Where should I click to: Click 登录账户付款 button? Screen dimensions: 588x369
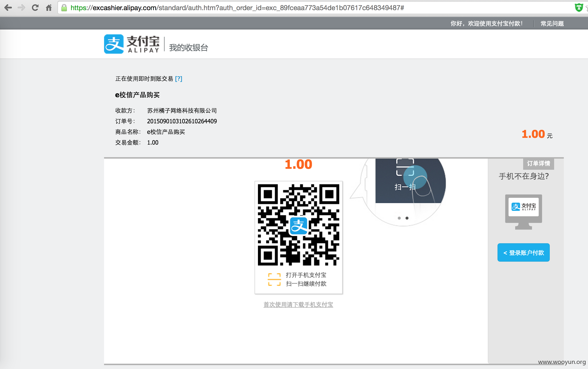(524, 253)
